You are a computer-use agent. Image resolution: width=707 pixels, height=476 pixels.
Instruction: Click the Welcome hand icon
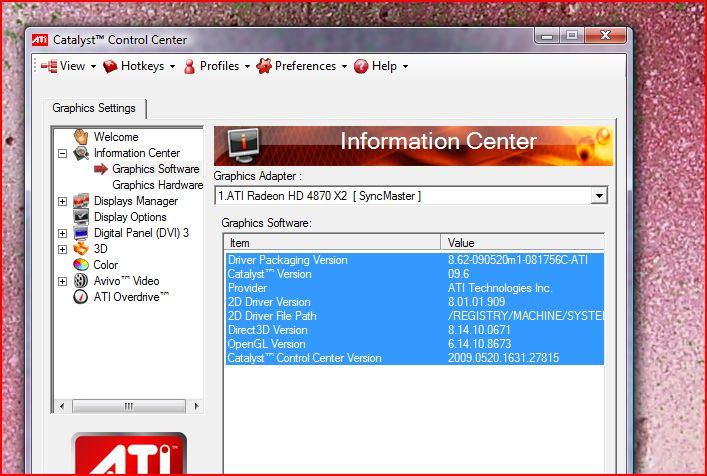click(81, 137)
